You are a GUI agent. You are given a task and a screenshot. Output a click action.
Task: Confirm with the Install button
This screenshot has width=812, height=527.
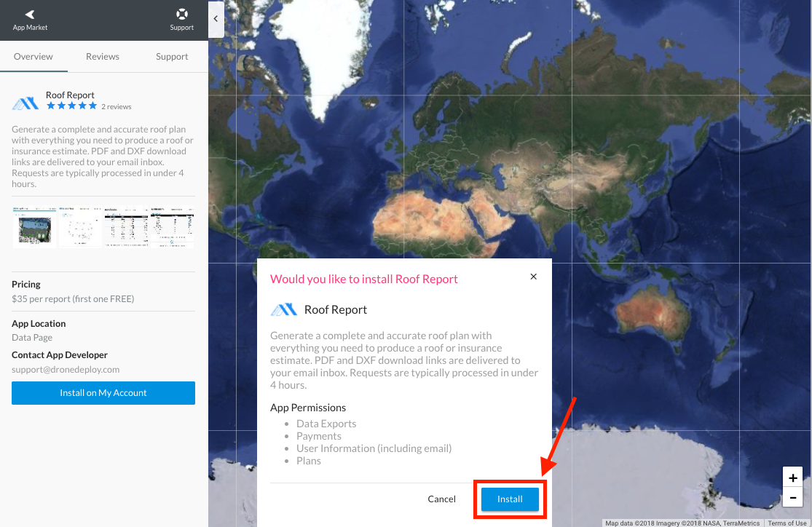(510, 499)
